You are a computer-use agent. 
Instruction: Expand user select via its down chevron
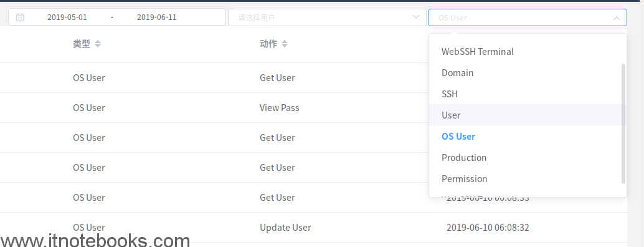(415, 17)
